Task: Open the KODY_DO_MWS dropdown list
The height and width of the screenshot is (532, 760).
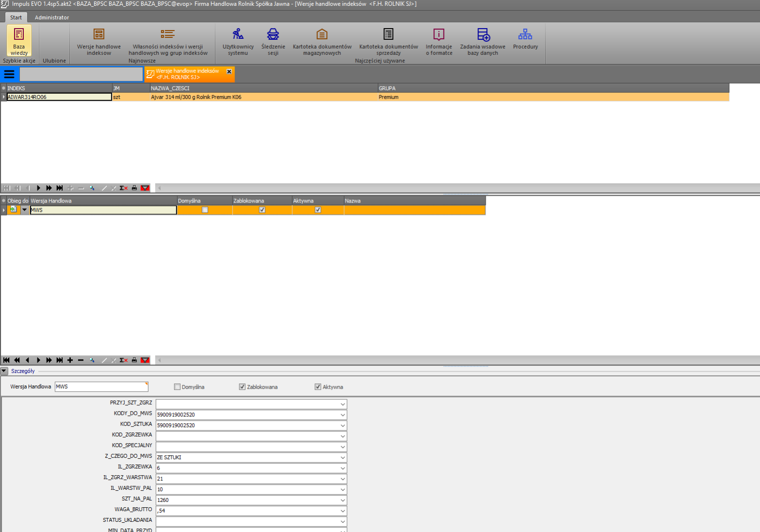Action: point(343,415)
